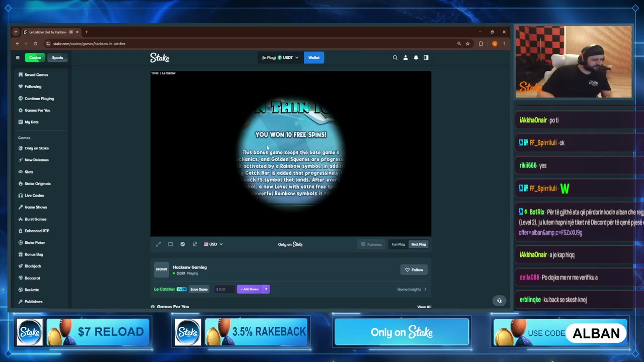Screen dimensions: 644x362
Task: Click View All for Games For You
Action: click(424, 307)
